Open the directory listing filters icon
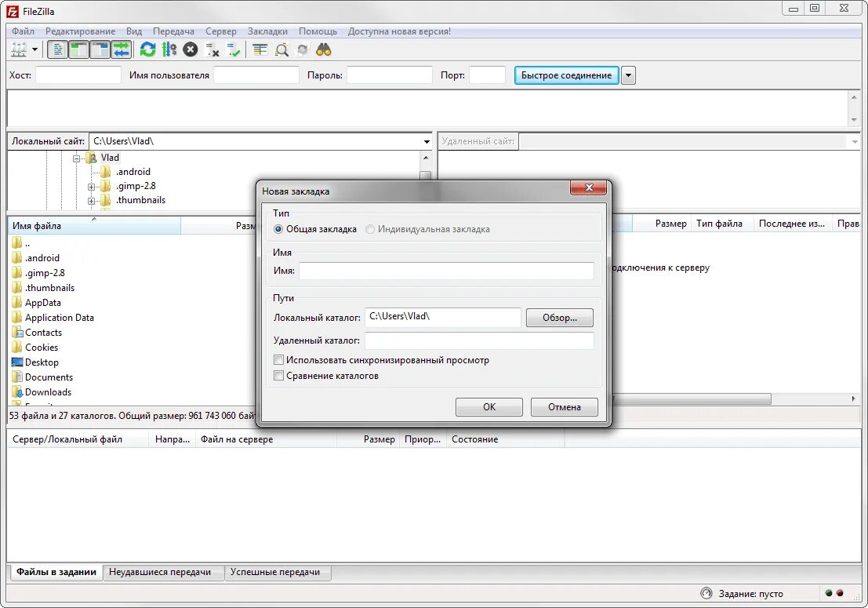The width and height of the screenshot is (868, 608). 260,50
